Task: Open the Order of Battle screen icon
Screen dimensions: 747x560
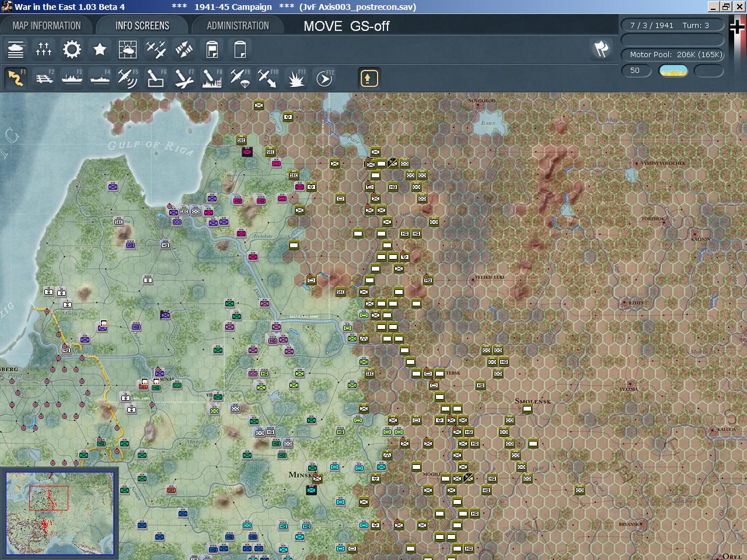Action: (16, 50)
